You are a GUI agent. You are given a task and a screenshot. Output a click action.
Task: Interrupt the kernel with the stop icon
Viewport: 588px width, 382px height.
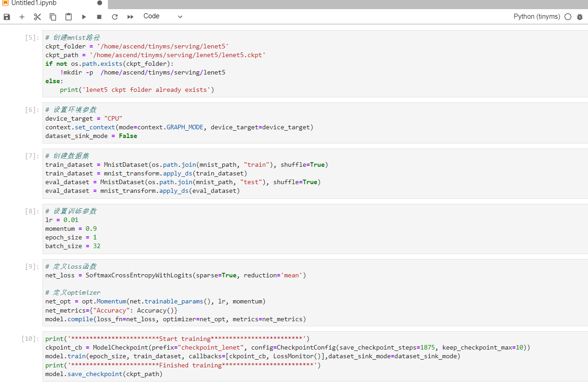(99, 17)
